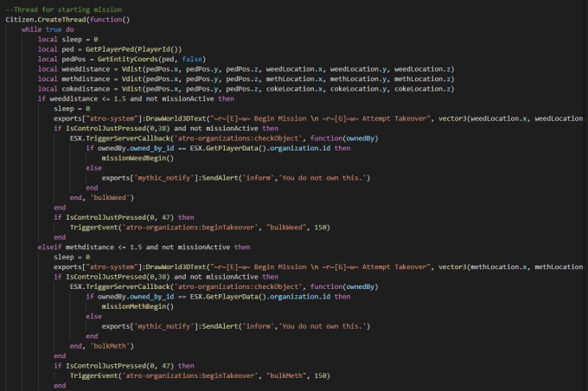
Task: Click the 'local sleep = 0' declaration
Action: 67,40
